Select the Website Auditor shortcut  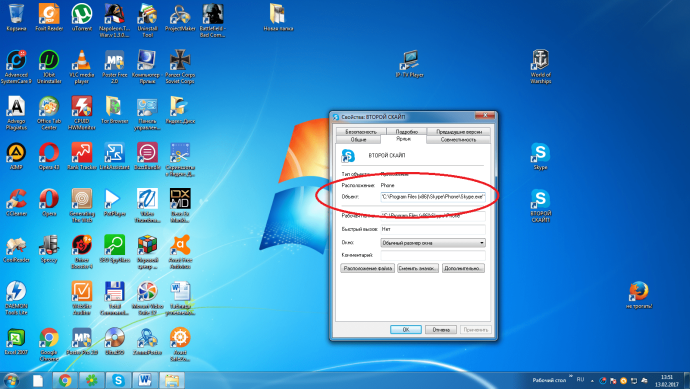click(81, 298)
